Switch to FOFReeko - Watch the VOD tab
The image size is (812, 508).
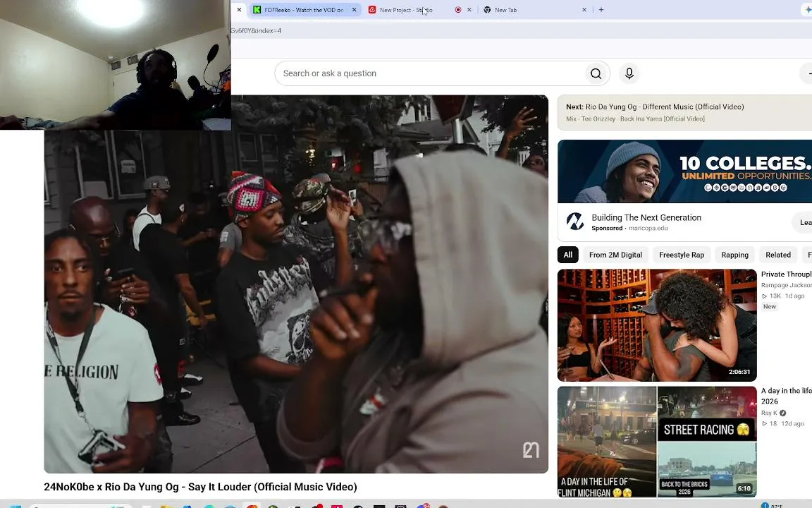pyautogui.click(x=304, y=10)
